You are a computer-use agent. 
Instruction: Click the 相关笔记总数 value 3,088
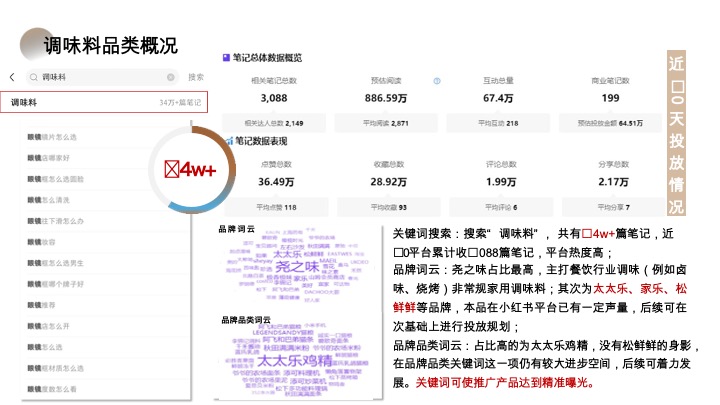pos(274,98)
